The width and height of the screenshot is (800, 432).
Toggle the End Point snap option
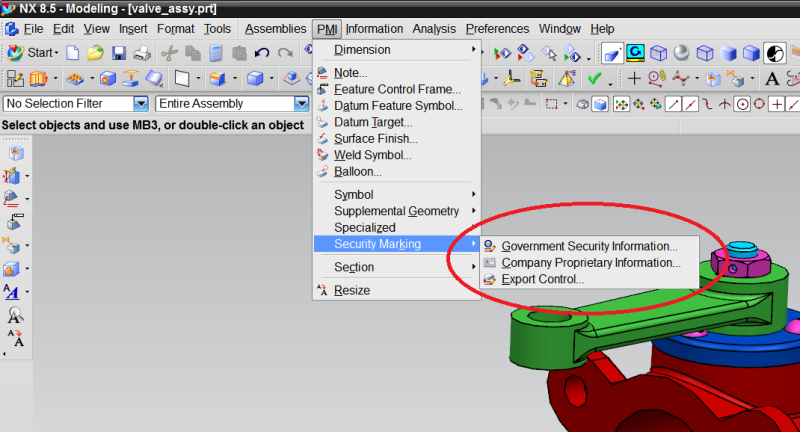673,105
